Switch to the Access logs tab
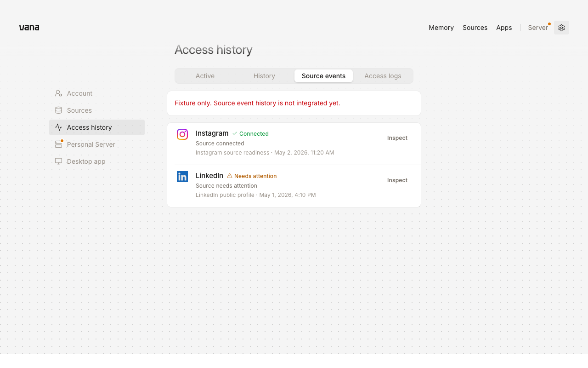 pos(383,76)
